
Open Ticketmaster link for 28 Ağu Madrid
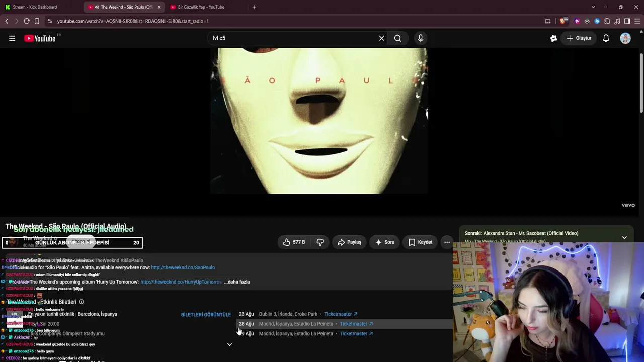pos(356,324)
